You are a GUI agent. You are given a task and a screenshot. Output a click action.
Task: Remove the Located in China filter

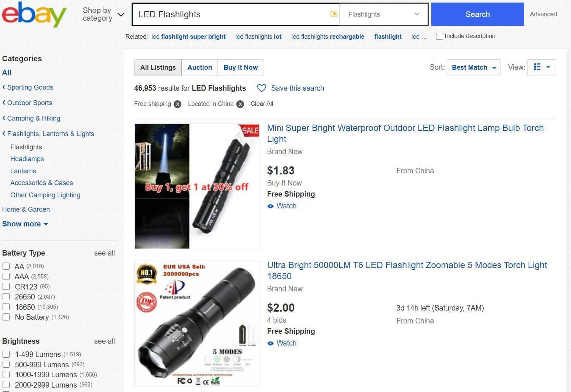point(240,104)
